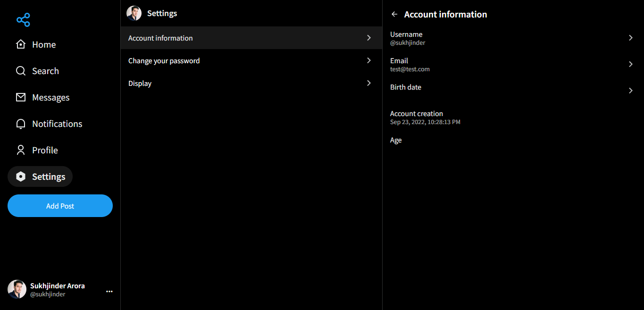Expand the Birth date row chevron
Screen dimensions: 644x310
click(630, 91)
